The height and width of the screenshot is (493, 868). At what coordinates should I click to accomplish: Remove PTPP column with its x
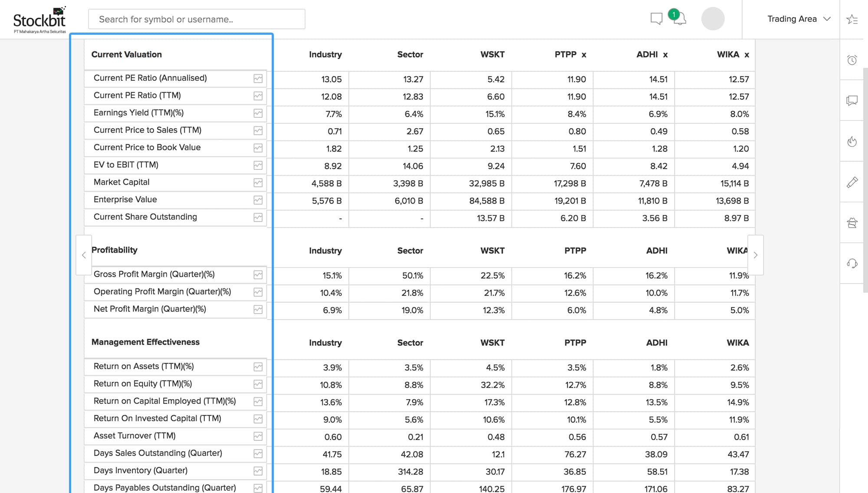pos(584,55)
